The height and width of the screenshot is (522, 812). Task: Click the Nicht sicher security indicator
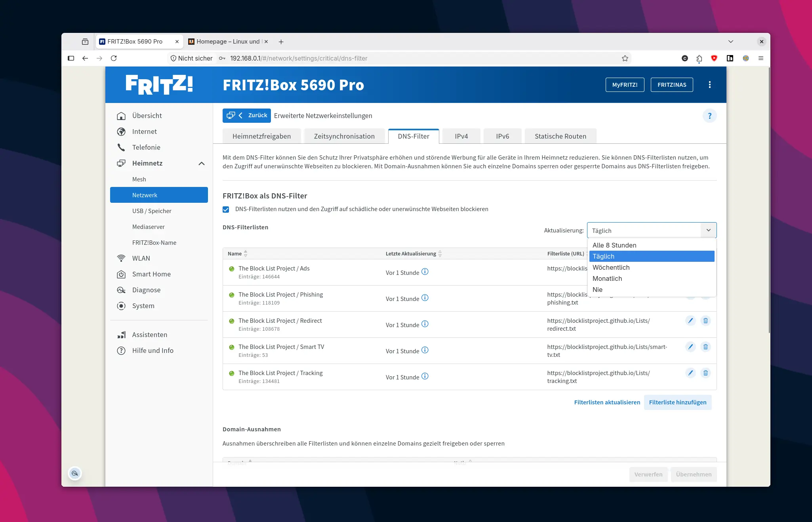click(x=191, y=58)
